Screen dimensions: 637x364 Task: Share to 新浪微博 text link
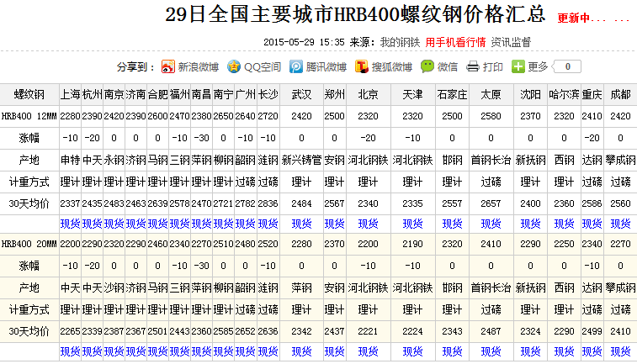pos(199,67)
